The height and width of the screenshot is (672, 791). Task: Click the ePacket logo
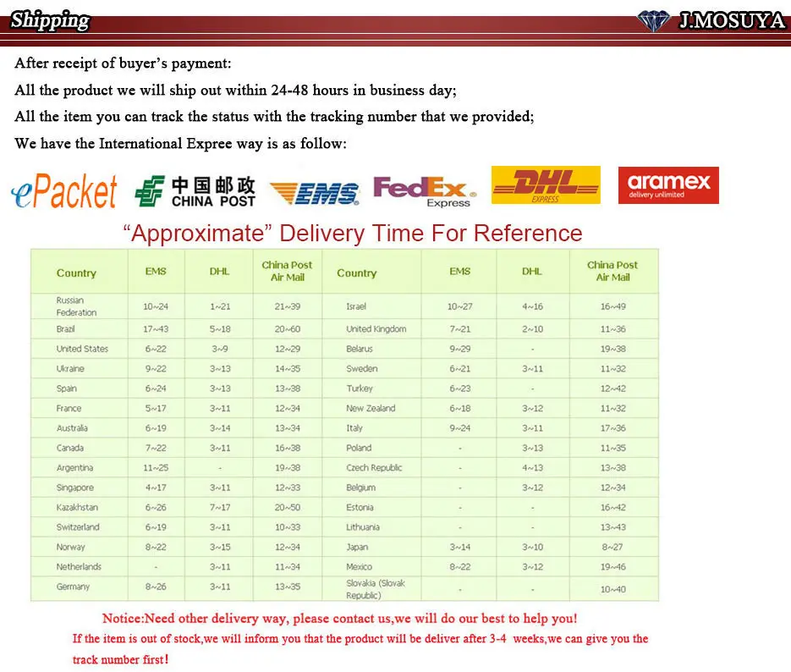pos(64,190)
